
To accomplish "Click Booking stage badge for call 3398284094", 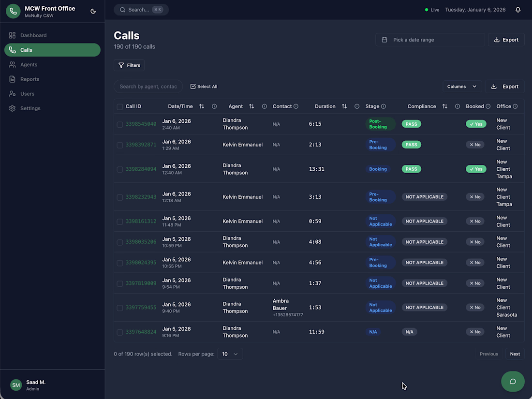I will click(378, 169).
